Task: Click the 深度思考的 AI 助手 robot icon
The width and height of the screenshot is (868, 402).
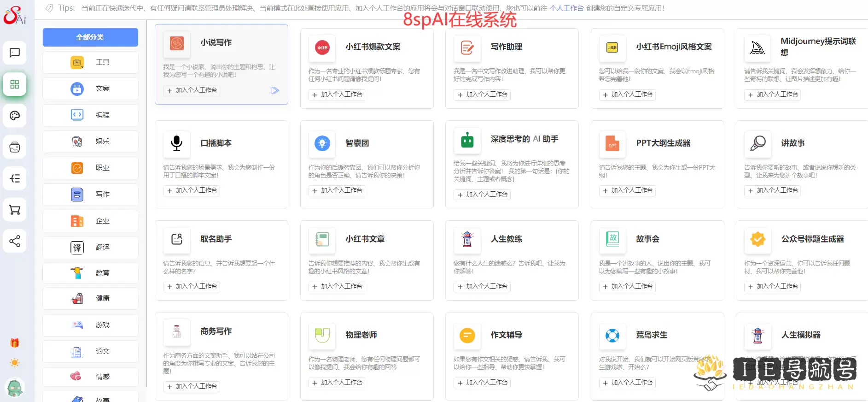Action: click(467, 140)
